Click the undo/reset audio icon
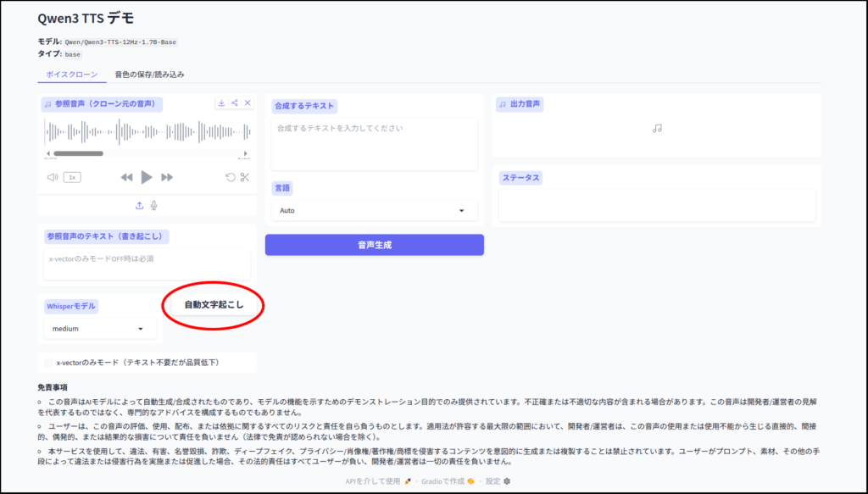Screen dimensions: 868x494 coord(230,177)
